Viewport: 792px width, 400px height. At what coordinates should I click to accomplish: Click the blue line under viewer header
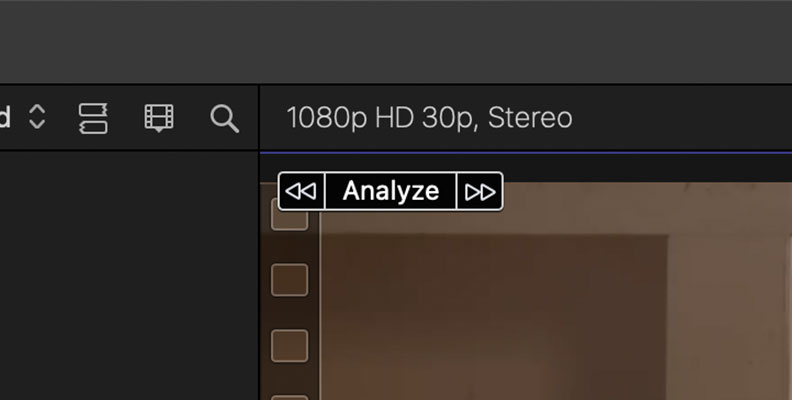click(x=526, y=152)
